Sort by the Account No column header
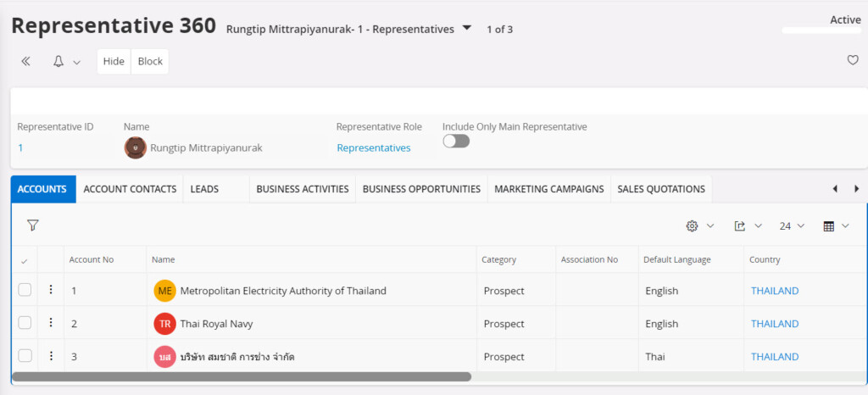Viewport: 868px width, 395px height. 92,259
